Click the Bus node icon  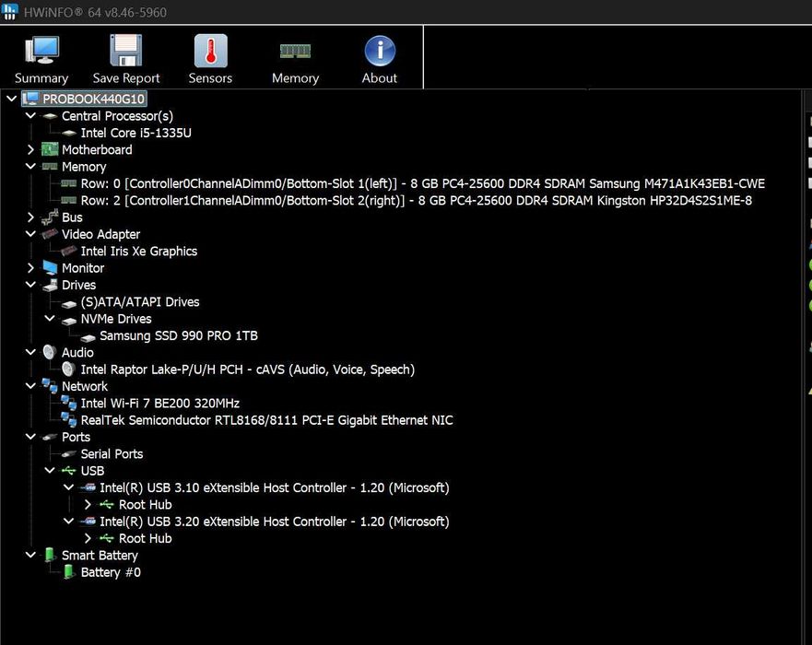[x=50, y=217]
